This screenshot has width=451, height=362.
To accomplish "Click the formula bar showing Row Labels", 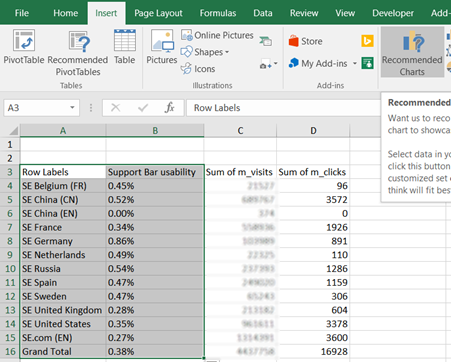I will coord(283,108).
